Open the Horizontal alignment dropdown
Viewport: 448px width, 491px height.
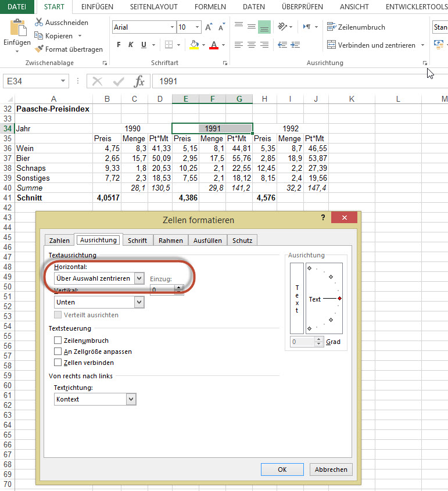click(x=139, y=278)
